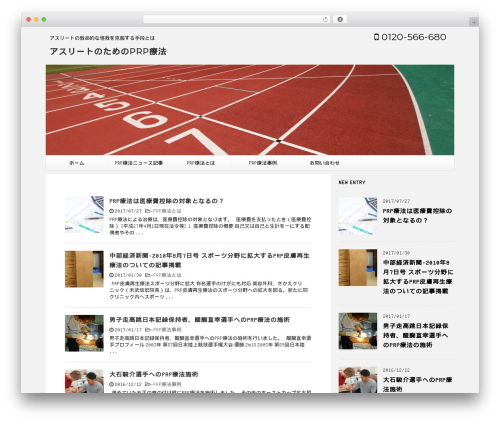Click the phone icon next to 0120-566-680
500x423 pixels.
point(376,37)
